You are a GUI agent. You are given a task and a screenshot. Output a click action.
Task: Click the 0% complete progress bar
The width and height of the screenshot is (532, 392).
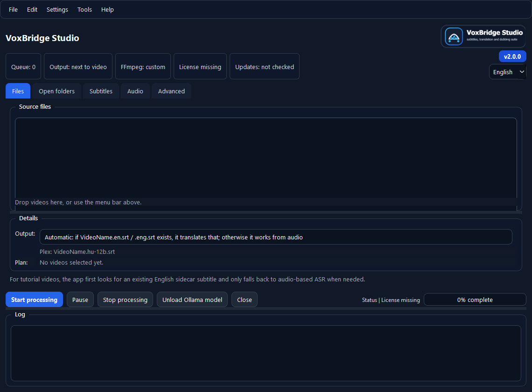click(475, 299)
